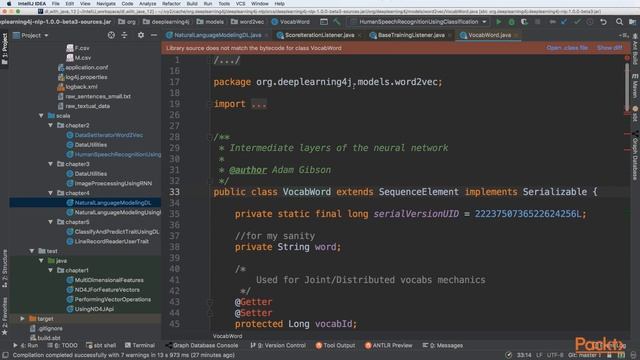Switch to NaturalLanguageModelingDL.java tab

click(217, 36)
